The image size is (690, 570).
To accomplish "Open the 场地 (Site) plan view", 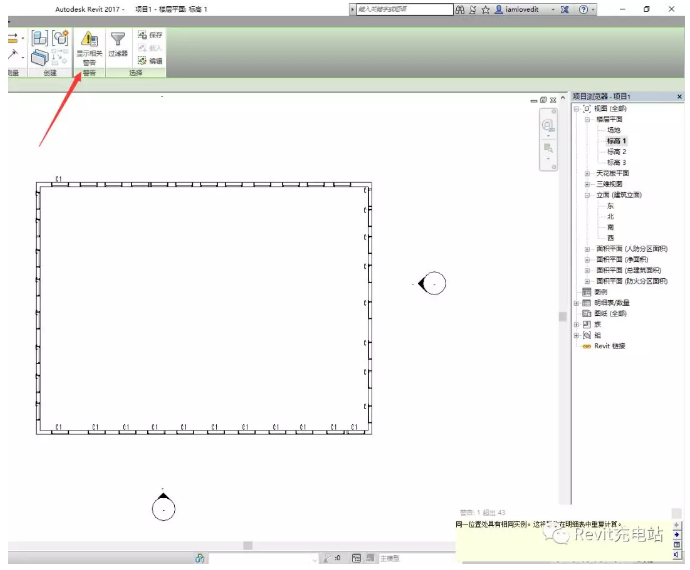I will pyautogui.click(x=613, y=130).
